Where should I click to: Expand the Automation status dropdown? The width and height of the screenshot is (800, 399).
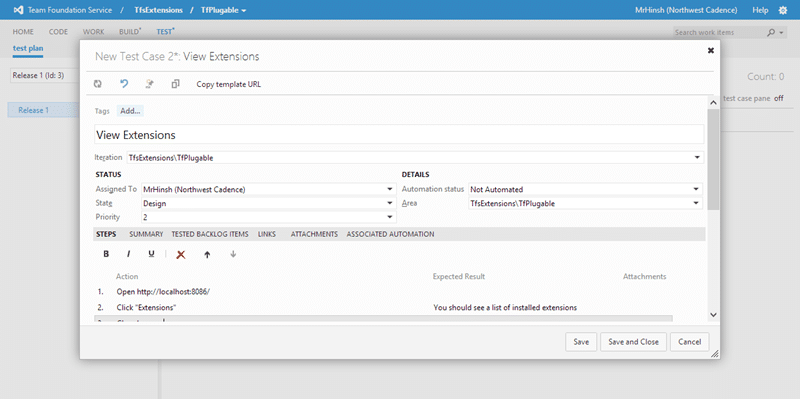[695, 189]
